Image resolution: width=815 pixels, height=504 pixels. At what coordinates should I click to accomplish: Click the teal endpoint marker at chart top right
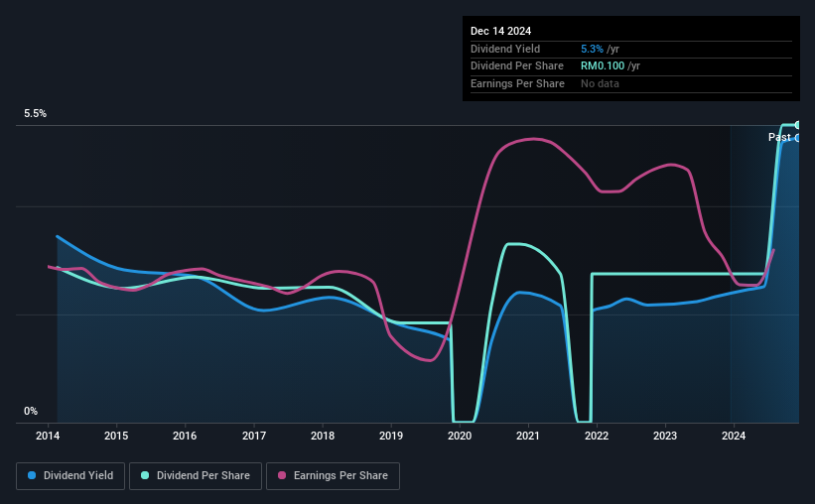point(797,125)
